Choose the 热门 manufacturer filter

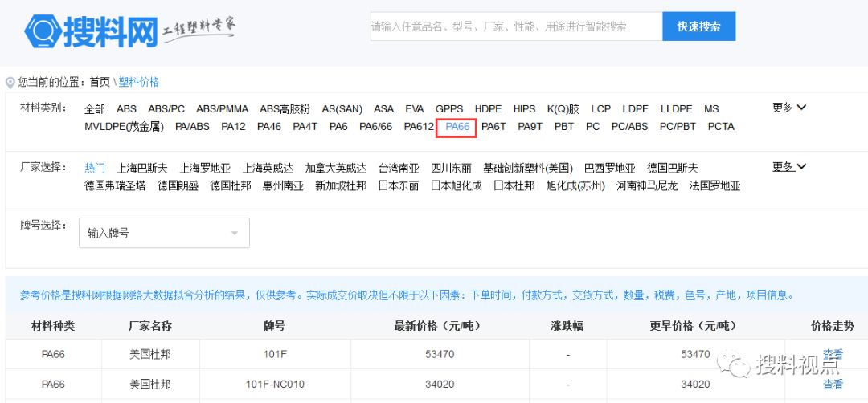pos(95,168)
